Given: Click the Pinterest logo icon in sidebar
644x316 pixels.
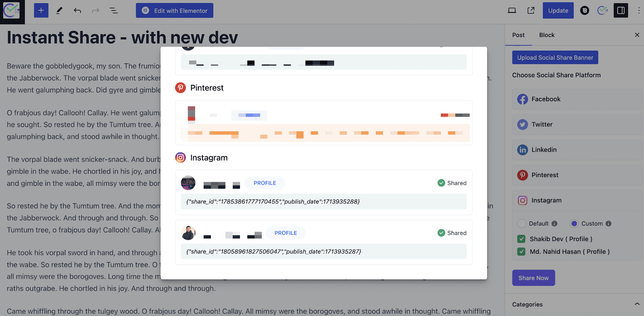Looking at the screenshot, I should tap(522, 175).
